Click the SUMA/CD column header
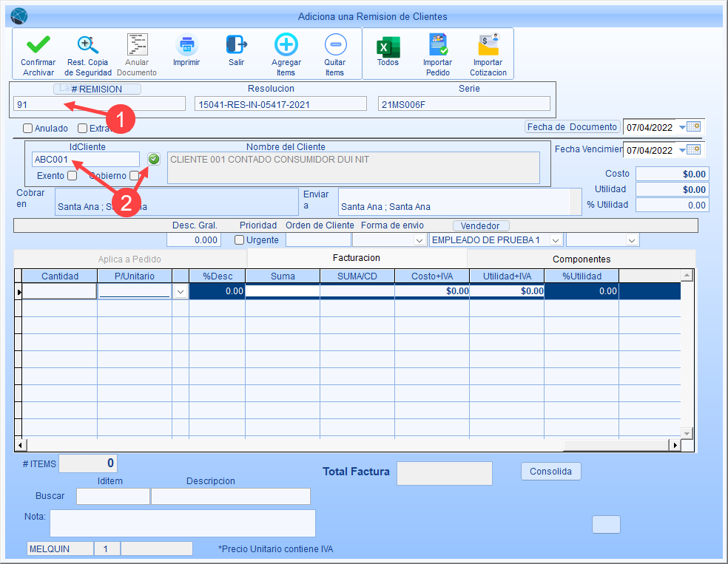The height and width of the screenshot is (564, 728). (x=357, y=276)
